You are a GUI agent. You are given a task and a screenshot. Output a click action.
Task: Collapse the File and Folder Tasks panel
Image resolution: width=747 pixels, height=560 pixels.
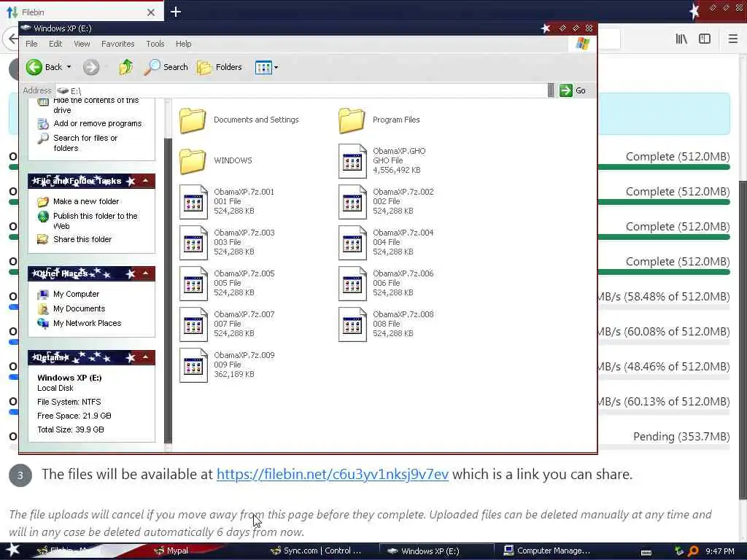click(145, 181)
